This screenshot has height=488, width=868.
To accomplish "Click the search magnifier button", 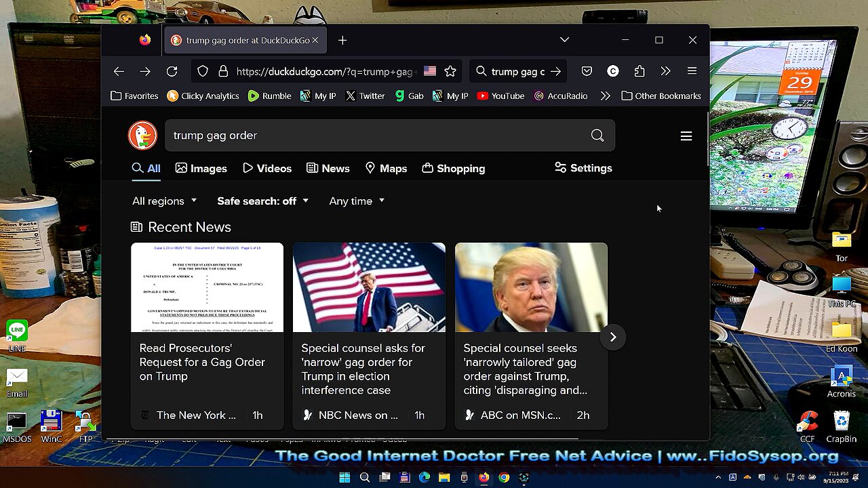I will coord(597,136).
